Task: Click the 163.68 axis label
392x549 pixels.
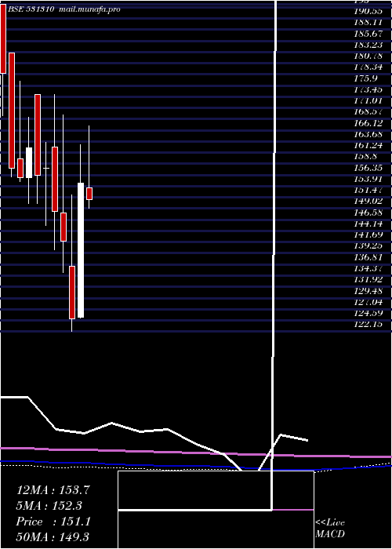Action: point(368,134)
